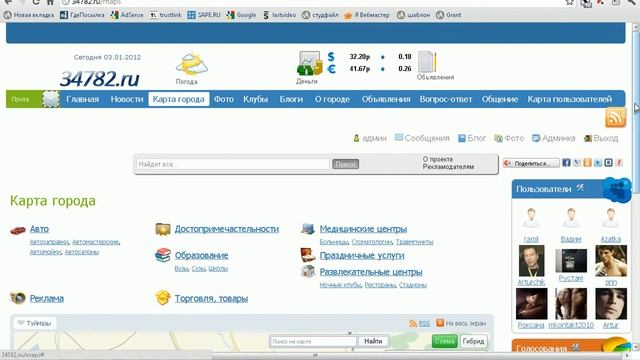Open the settings tool icon beside Пользователи

coord(580,188)
